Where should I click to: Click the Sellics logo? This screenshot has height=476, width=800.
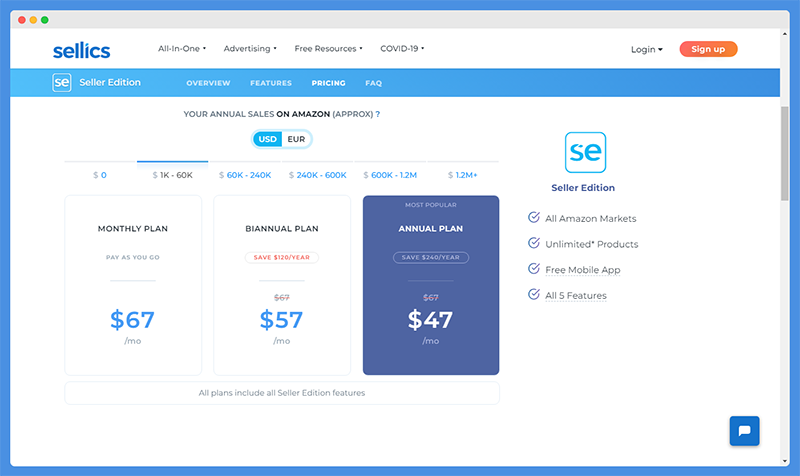point(82,51)
